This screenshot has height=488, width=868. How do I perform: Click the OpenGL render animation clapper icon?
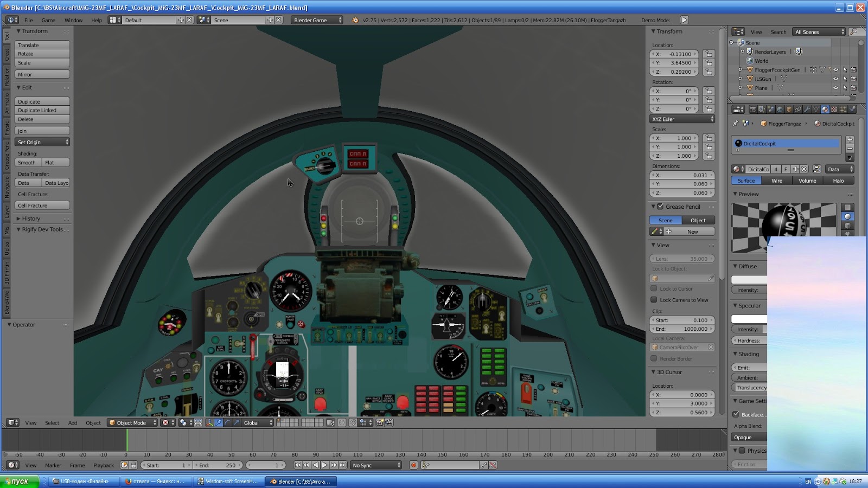click(x=389, y=423)
